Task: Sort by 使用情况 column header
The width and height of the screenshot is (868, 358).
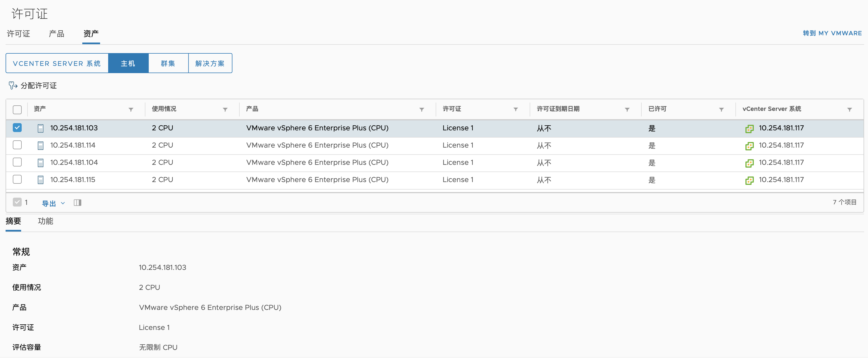Action: pyautogui.click(x=164, y=109)
